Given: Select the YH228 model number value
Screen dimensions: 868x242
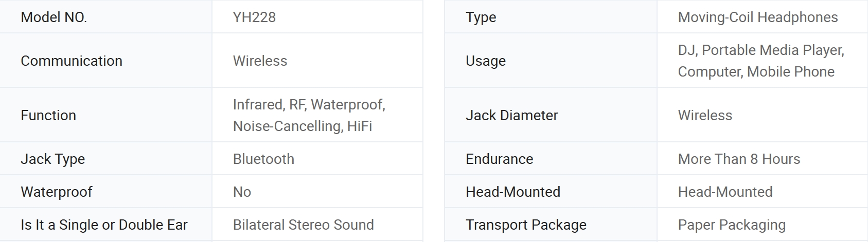Looking at the screenshot, I should [x=254, y=17].
